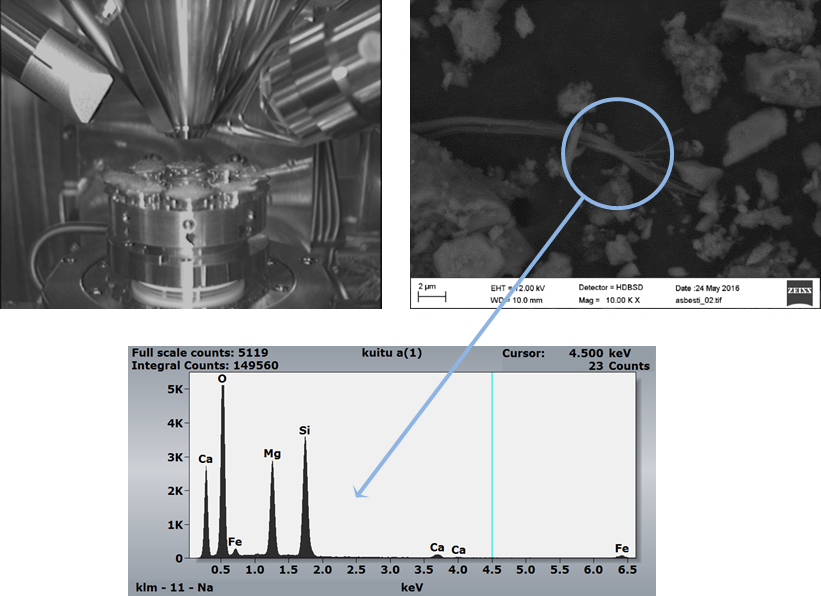Click the blue circle around the fiber
The image size is (821, 596).
(617, 153)
